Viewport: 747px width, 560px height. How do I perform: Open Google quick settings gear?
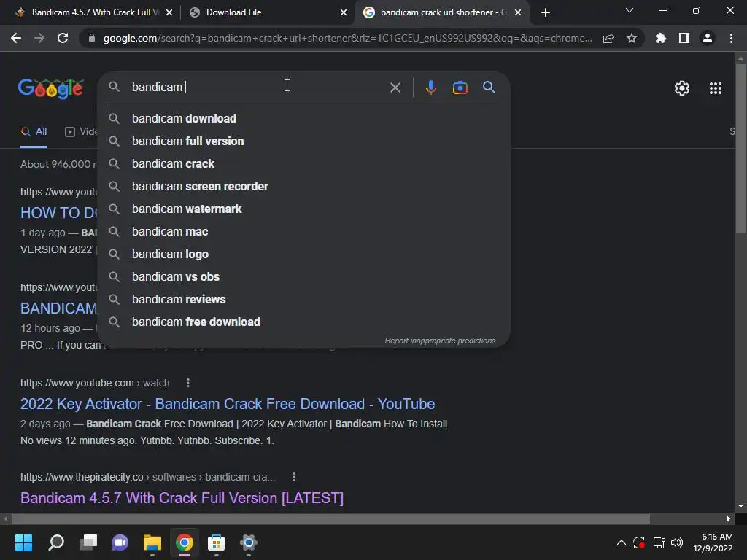[682, 88]
